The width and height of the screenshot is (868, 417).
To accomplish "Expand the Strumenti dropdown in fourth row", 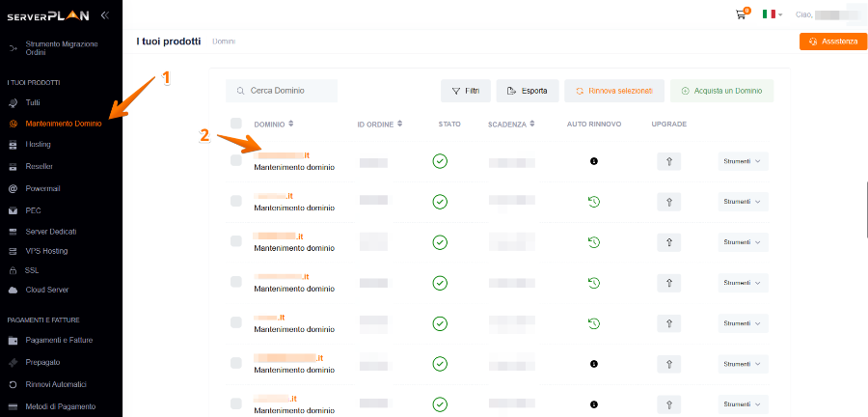I will 743,283.
